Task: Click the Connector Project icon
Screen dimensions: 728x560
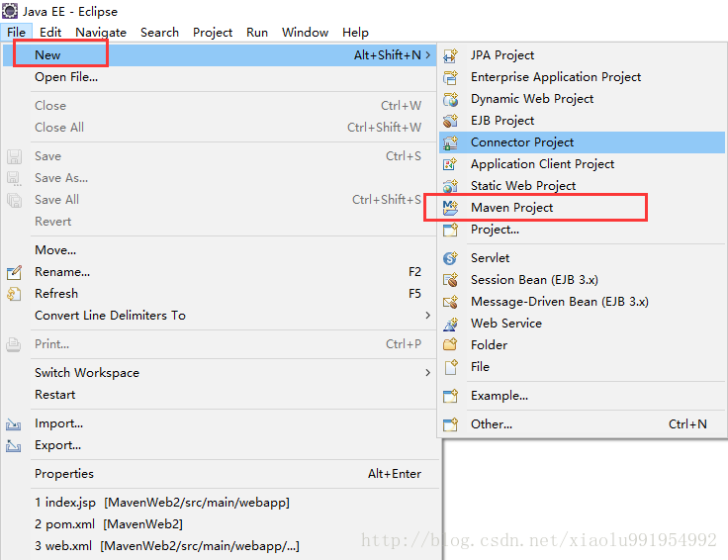Action: click(450, 142)
